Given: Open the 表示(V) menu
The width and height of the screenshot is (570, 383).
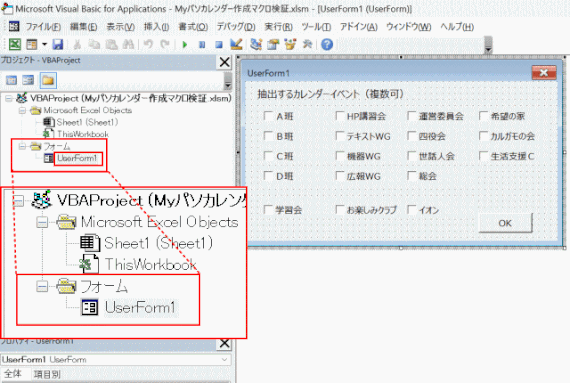Looking at the screenshot, I should (x=120, y=27).
